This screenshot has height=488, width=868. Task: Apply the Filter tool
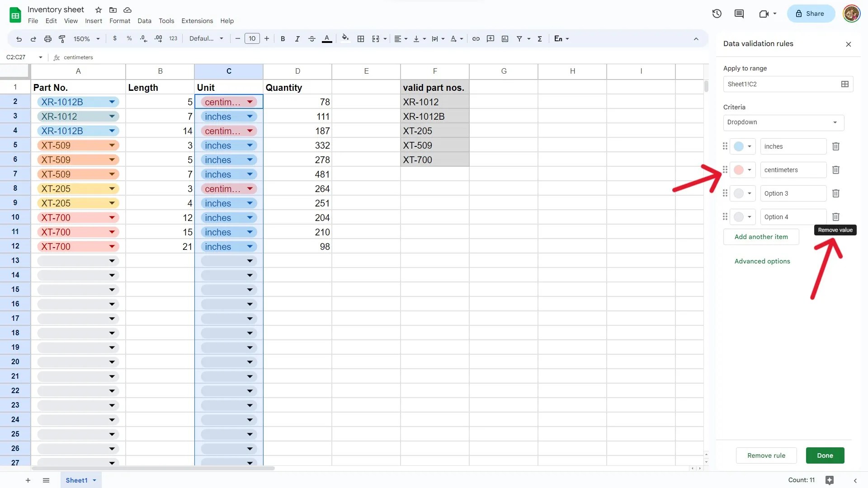(x=520, y=39)
